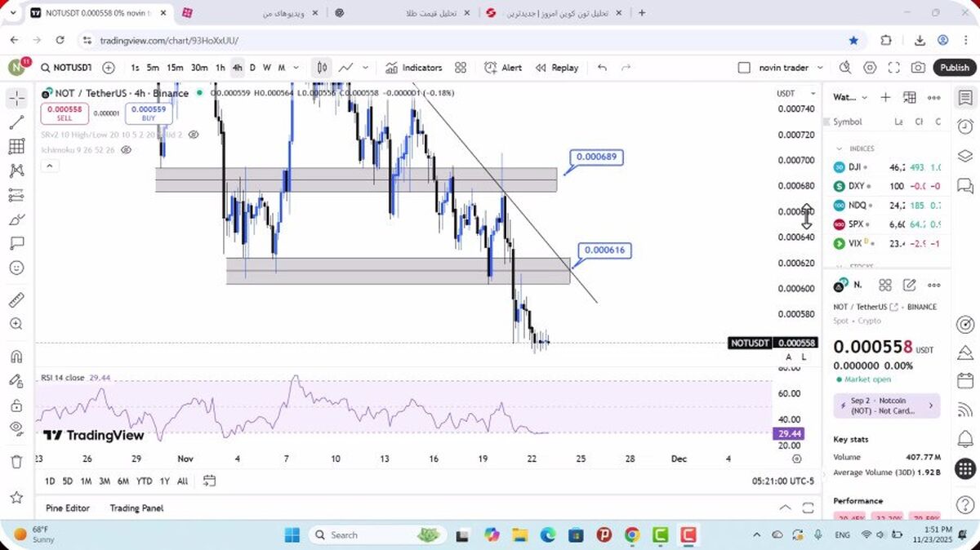The image size is (980, 550).
Task: Set the 1D date range
Action: (x=50, y=481)
